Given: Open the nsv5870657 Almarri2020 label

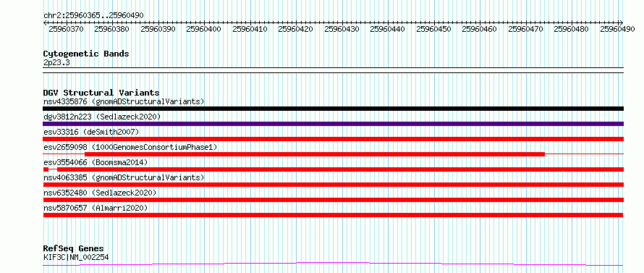Looking at the screenshot, I should coord(96,208).
